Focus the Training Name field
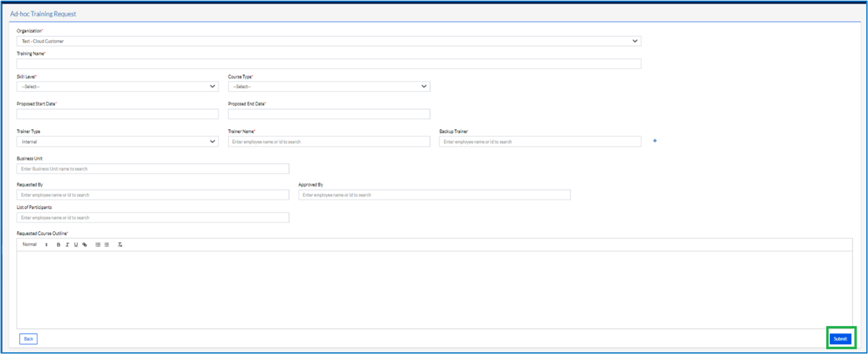This screenshot has width=868, height=354. 329,64
